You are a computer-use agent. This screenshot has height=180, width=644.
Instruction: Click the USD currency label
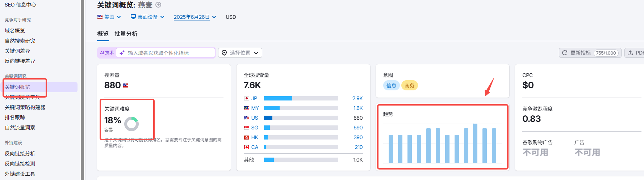click(231, 17)
